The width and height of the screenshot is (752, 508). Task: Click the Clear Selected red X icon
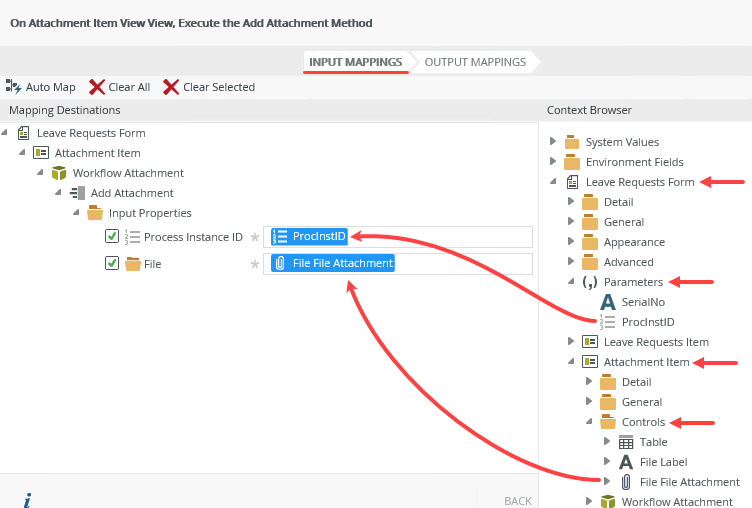(x=171, y=87)
